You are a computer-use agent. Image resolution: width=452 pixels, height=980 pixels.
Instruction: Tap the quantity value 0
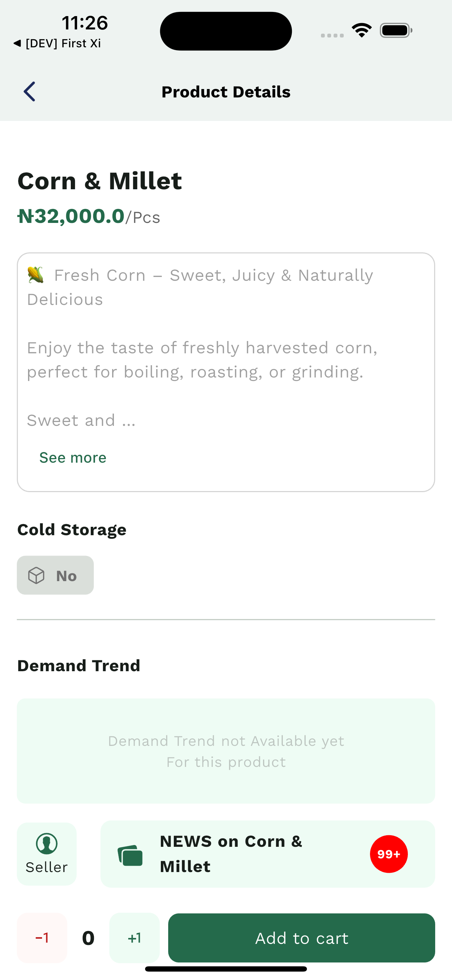point(88,938)
